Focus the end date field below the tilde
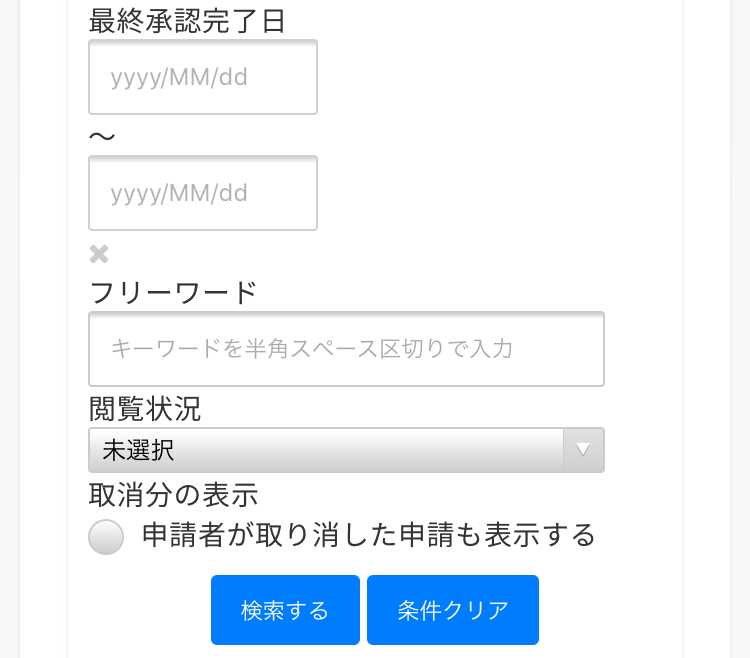Viewport: 750px width, 658px height. (203, 193)
